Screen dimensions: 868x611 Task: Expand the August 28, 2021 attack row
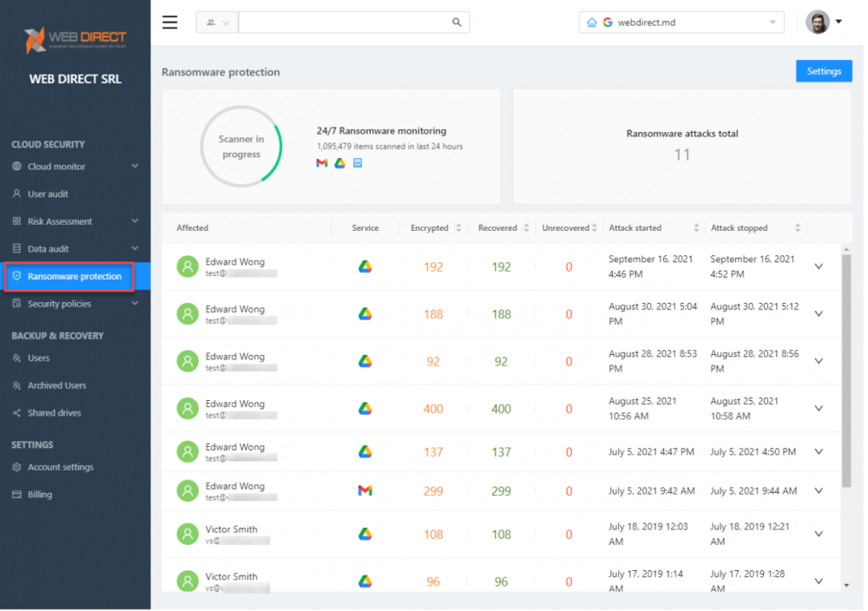(819, 361)
